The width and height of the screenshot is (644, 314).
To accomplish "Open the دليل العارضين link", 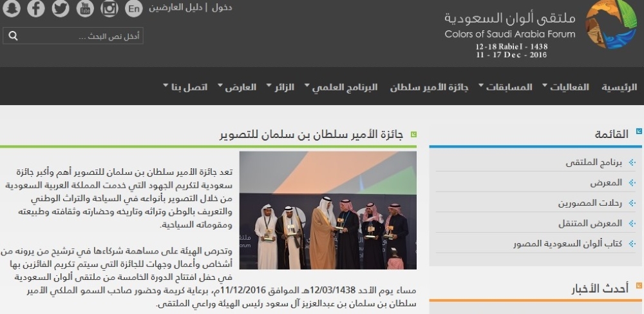I will click(176, 8).
